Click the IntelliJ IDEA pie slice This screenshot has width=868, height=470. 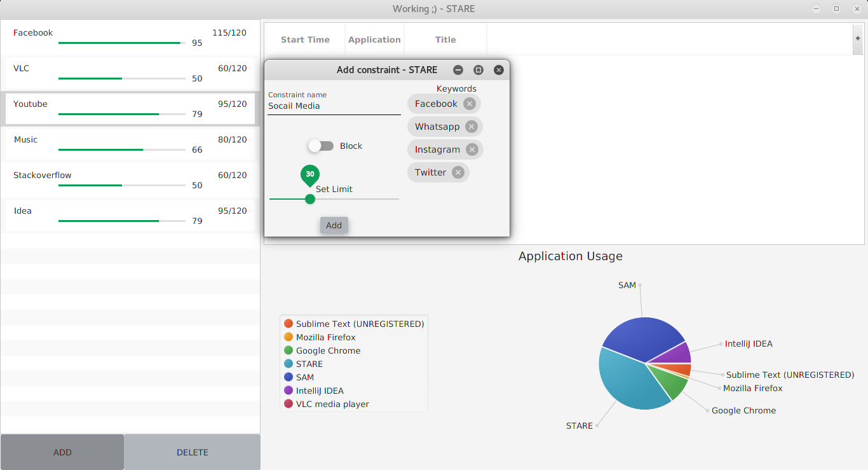[x=677, y=354]
